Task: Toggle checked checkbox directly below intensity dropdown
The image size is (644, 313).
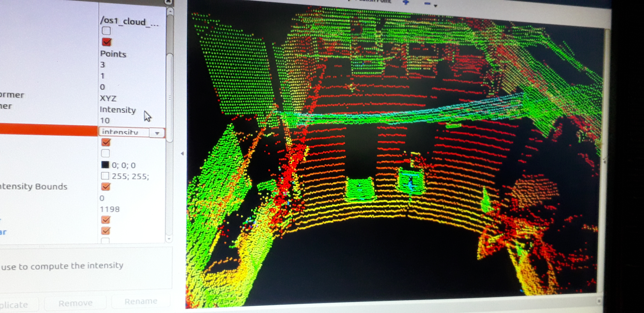Action: click(106, 142)
